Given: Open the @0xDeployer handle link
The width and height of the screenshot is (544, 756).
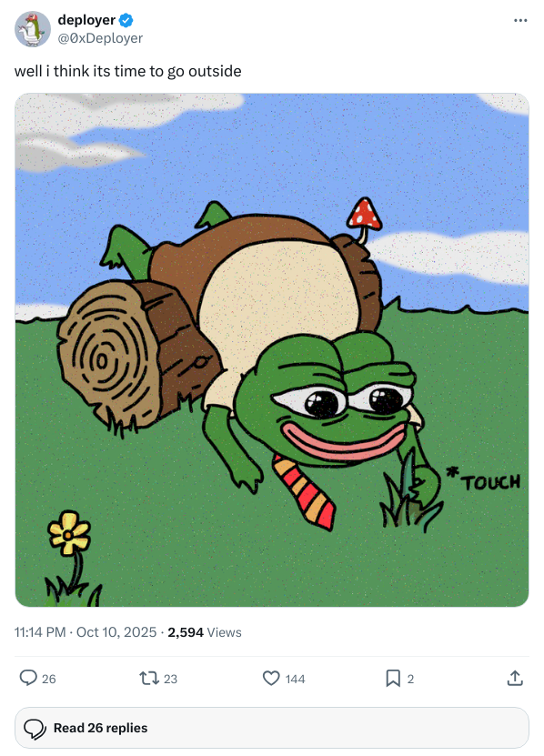Looking at the screenshot, I should click(100, 38).
